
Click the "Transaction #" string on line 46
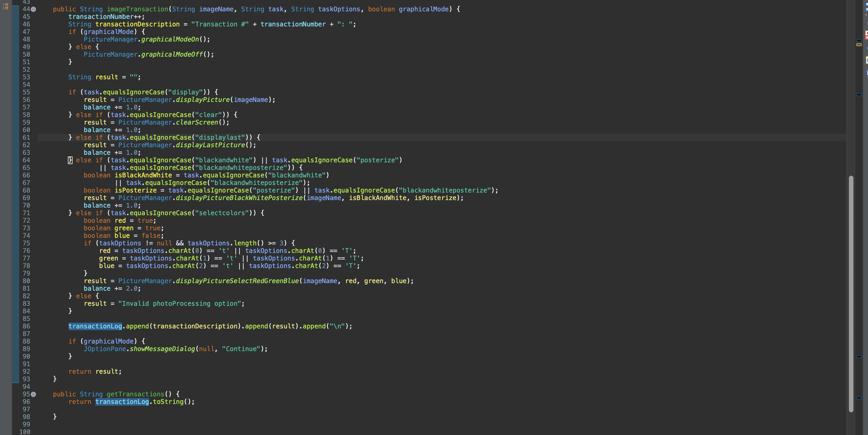pyautogui.click(x=220, y=24)
